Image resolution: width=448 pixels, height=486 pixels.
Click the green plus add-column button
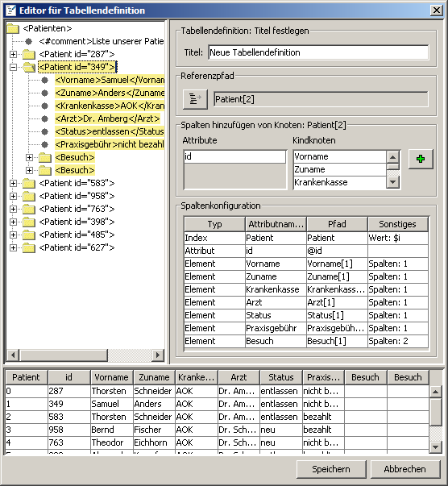(x=420, y=159)
